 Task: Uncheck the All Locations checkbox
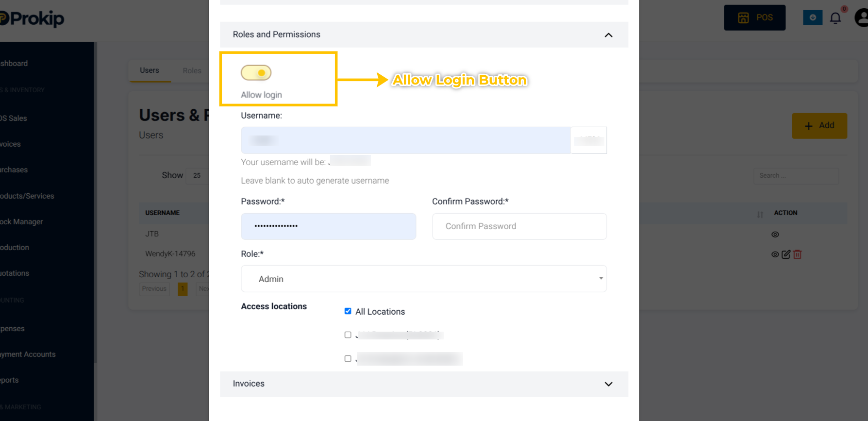(x=348, y=311)
